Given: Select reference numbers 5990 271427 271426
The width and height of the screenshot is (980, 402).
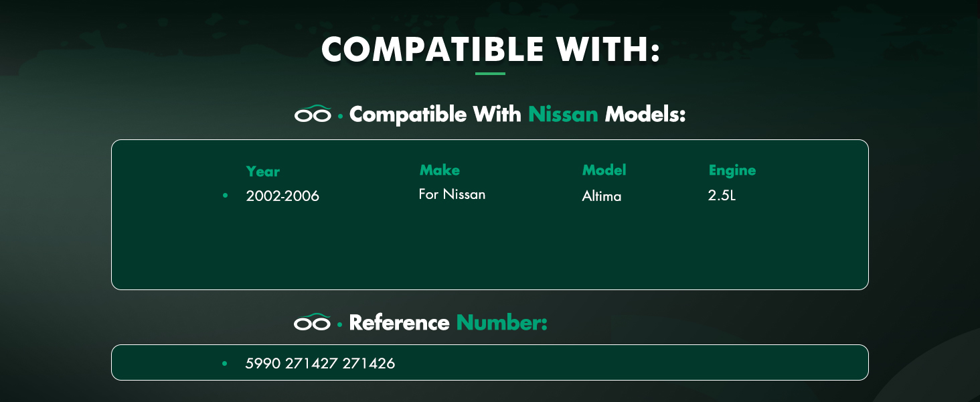Looking at the screenshot, I should coord(320,364).
